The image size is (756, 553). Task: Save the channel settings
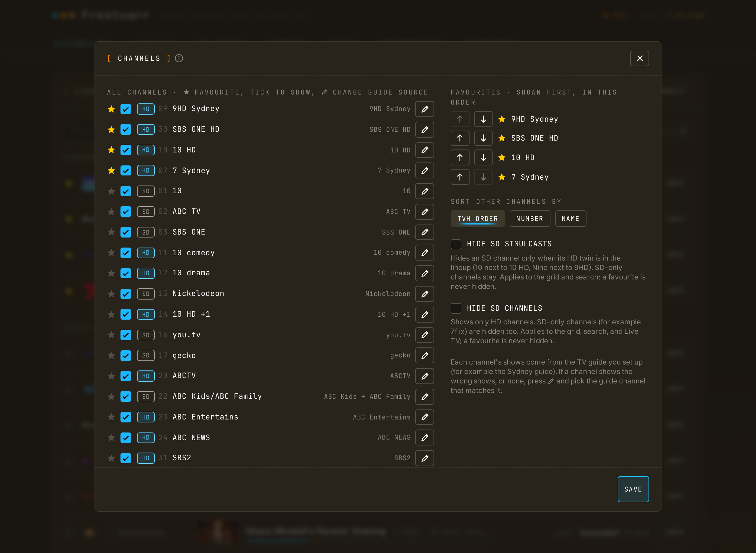pyautogui.click(x=633, y=489)
